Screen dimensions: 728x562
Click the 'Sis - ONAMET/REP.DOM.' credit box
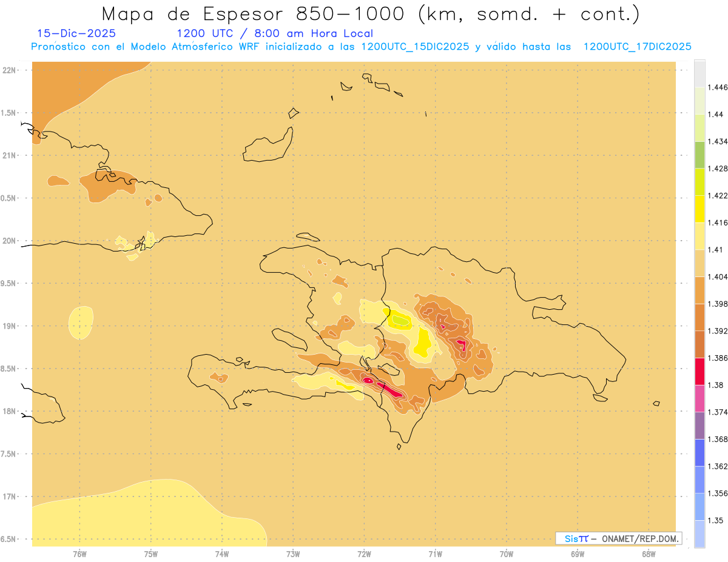618,538
